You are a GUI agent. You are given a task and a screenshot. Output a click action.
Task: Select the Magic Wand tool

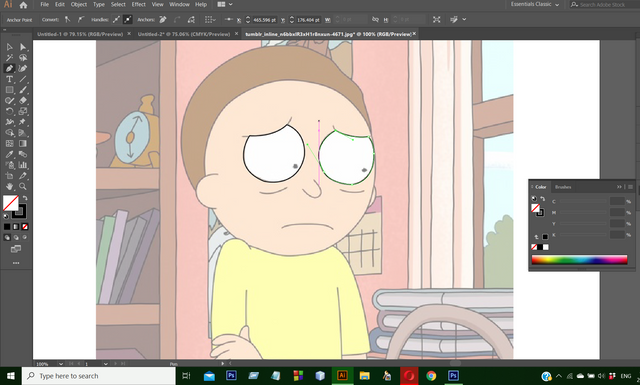coord(9,58)
